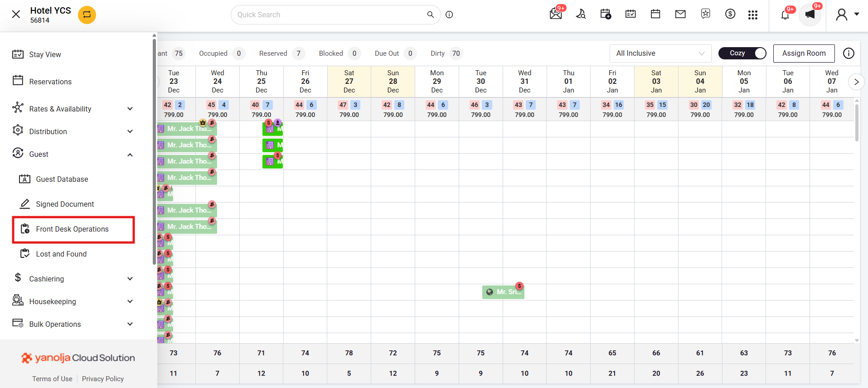This screenshot has width=868, height=388.
Task: Open Terms of Use link
Action: (x=52, y=379)
